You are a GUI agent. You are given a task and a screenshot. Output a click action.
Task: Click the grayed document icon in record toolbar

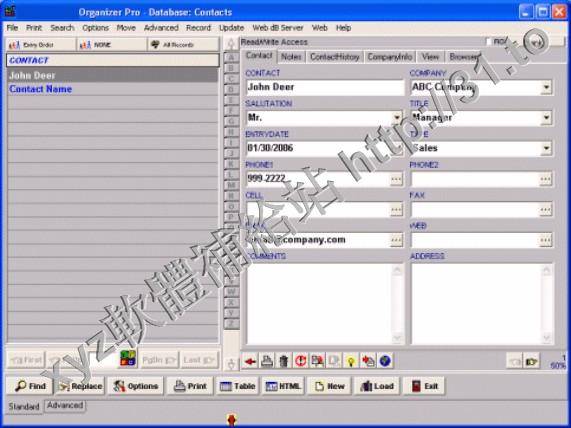334,361
